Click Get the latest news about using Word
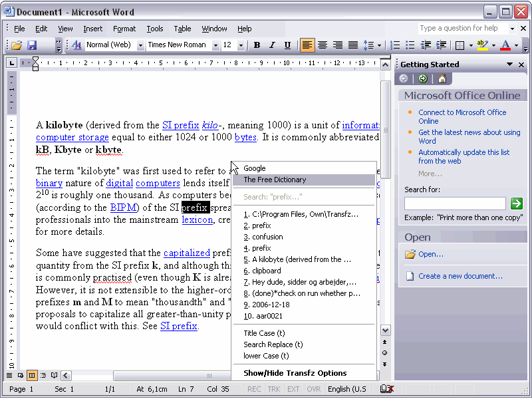This screenshot has height=399, width=532. tap(469, 137)
